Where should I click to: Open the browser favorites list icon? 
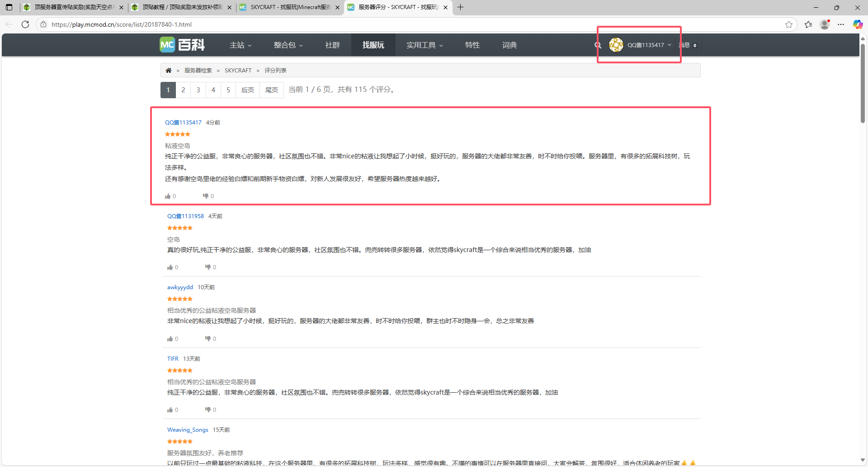click(x=808, y=24)
